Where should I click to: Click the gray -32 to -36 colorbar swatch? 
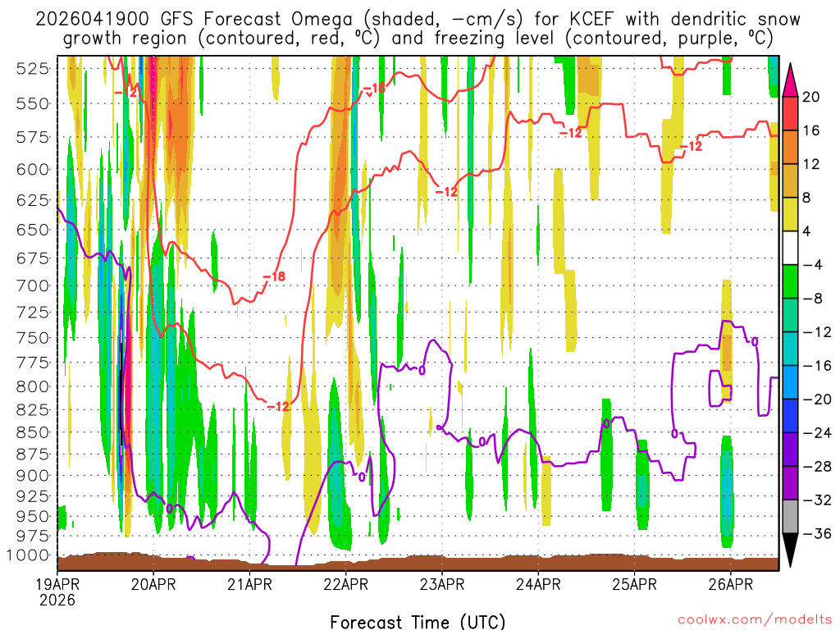pyautogui.click(x=790, y=517)
